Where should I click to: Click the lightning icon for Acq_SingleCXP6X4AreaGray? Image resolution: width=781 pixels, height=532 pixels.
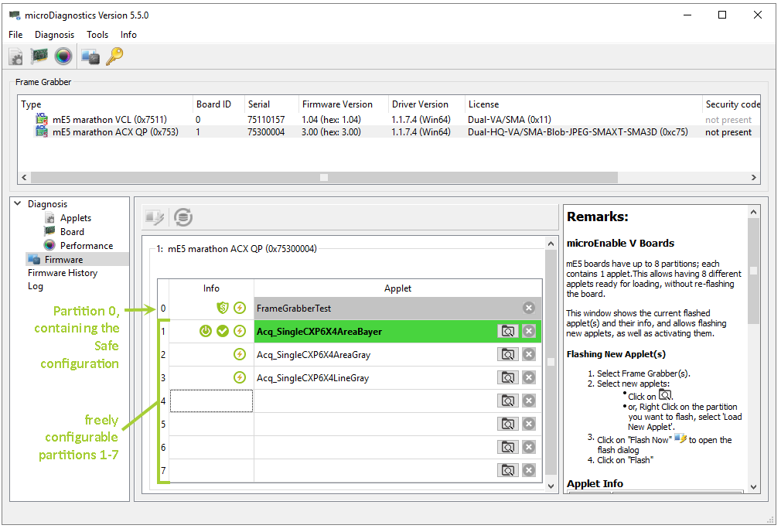pyautogui.click(x=240, y=354)
